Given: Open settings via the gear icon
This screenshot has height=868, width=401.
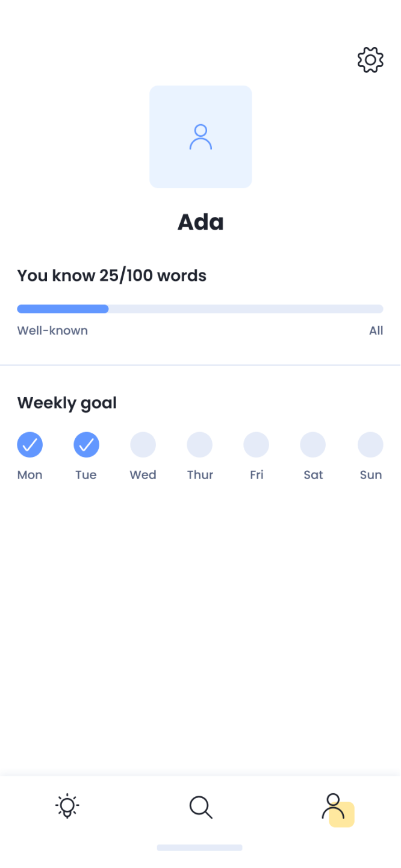Looking at the screenshot, I should pyautogui.click(x=370, y=60).
